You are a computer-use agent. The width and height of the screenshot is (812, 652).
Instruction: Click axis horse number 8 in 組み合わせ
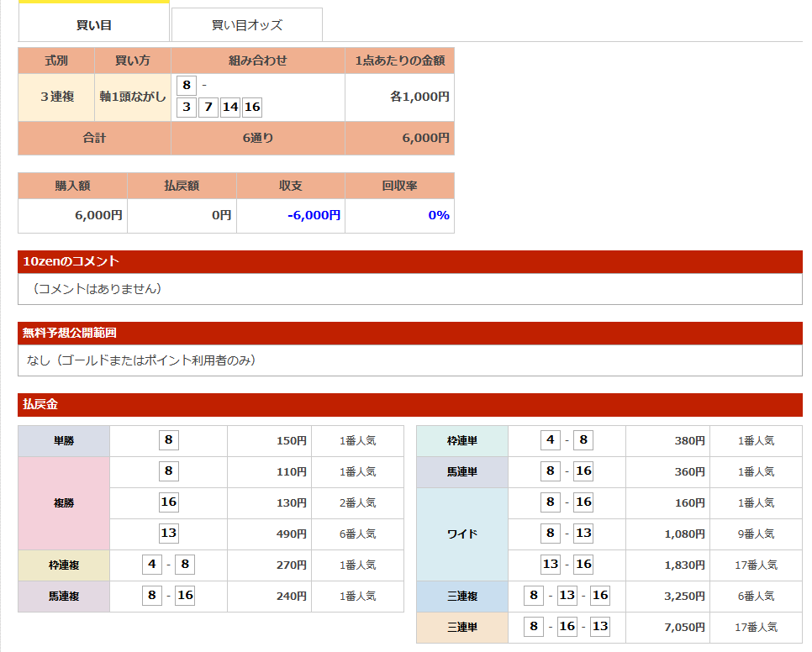[187, 85]
